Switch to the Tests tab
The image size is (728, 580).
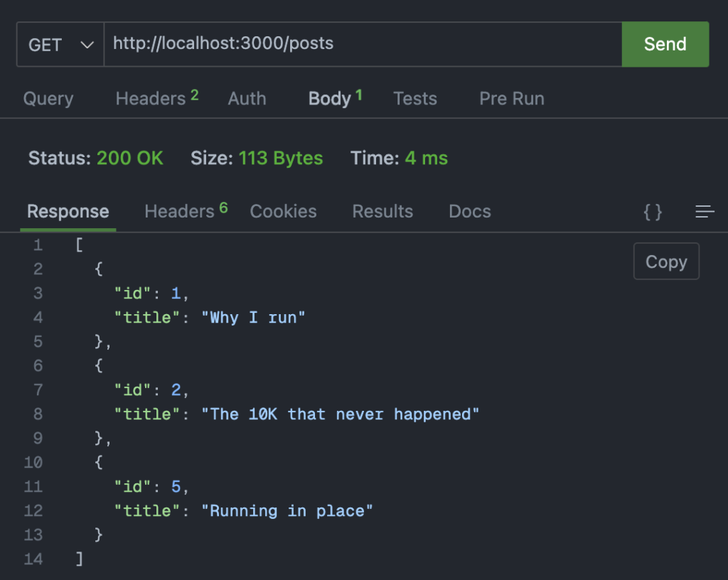pos(415,99)
